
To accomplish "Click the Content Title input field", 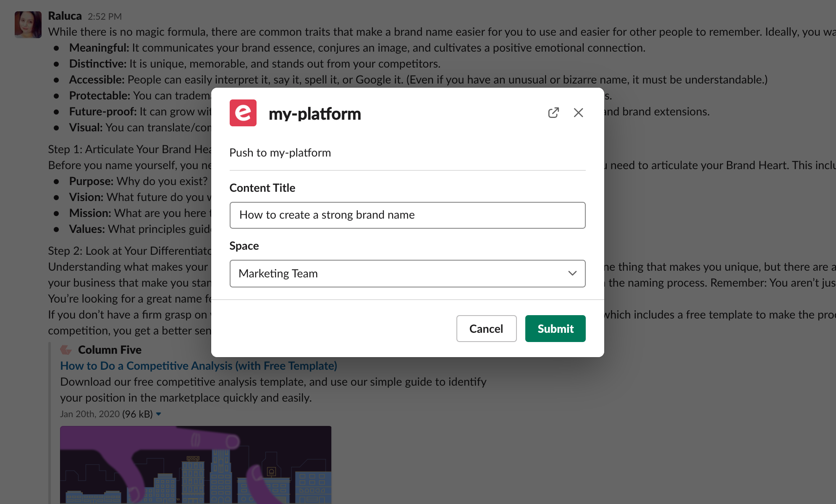I will pos(407,215).
